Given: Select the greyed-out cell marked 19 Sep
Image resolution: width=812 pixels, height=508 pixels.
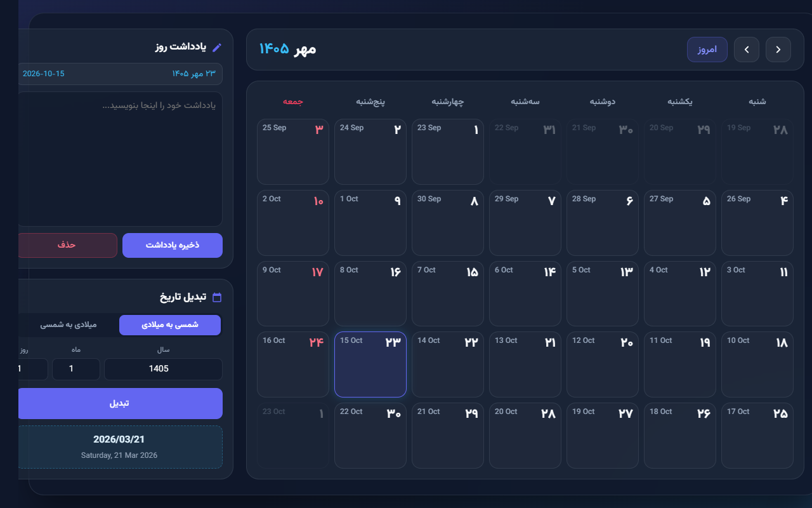Looking at the screenshot, I should pos(757,152).
